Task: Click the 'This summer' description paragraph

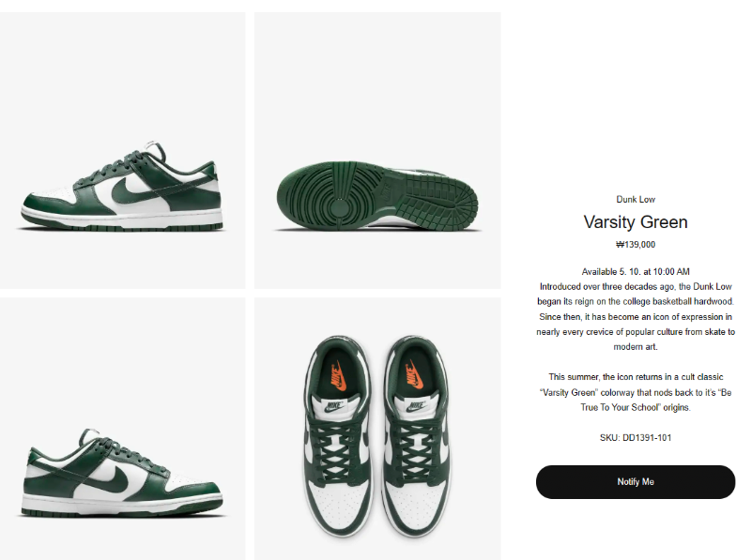Action: pos(636,392)
